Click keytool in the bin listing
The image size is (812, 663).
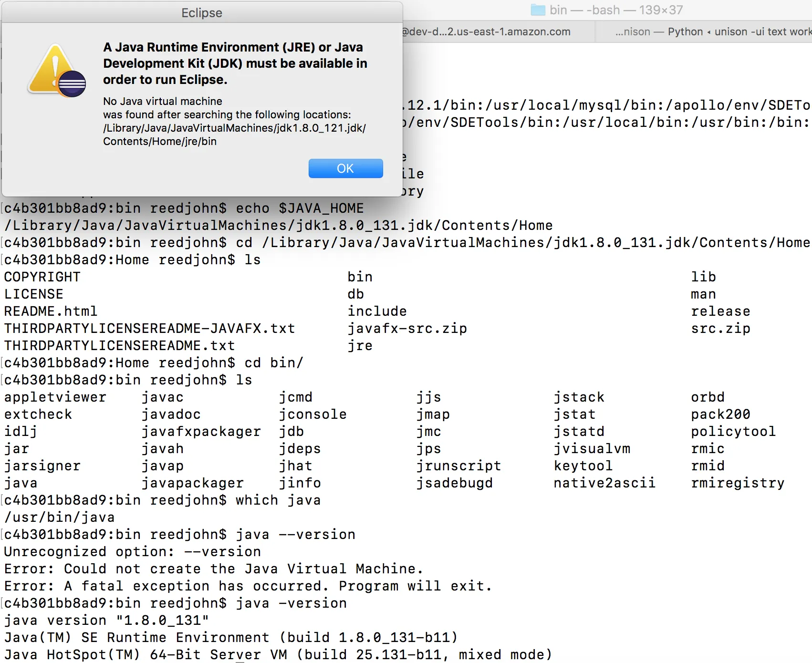[583, 466]
